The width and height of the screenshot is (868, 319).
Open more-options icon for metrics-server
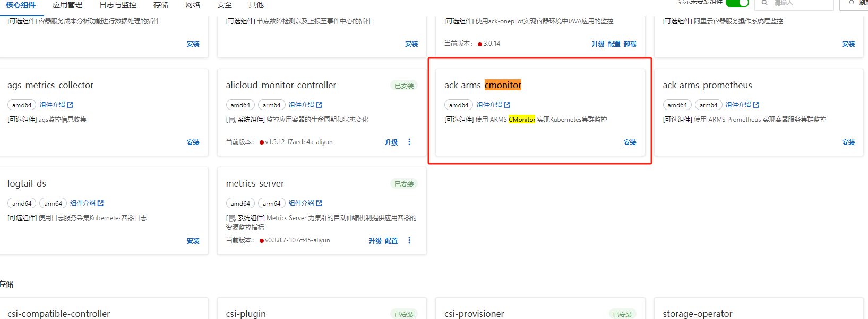409,240
